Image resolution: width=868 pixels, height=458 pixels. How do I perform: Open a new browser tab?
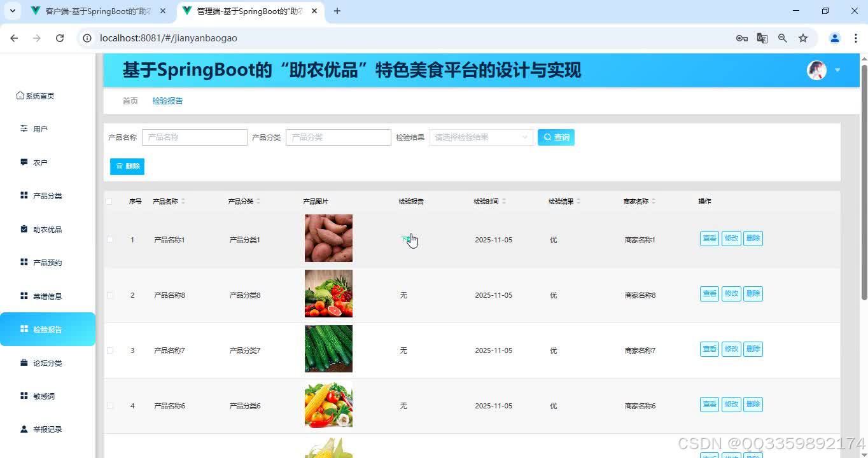(337, 11)
